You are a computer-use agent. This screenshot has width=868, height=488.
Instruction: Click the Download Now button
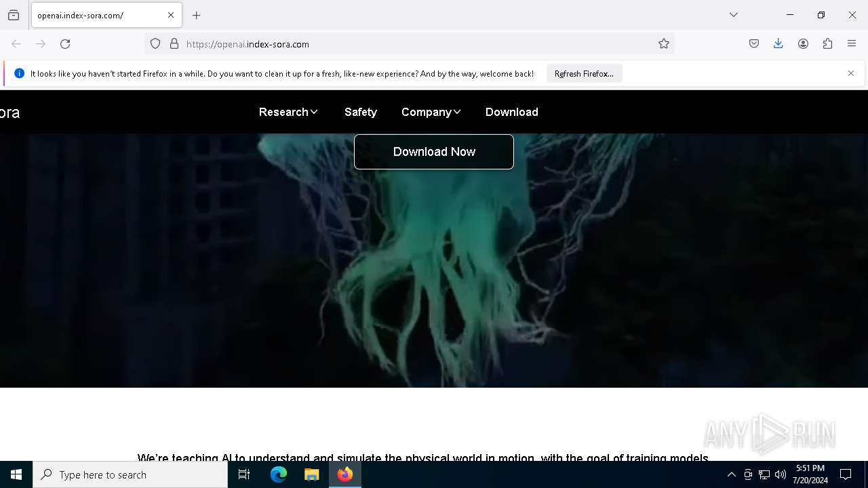tap(434, 152)
